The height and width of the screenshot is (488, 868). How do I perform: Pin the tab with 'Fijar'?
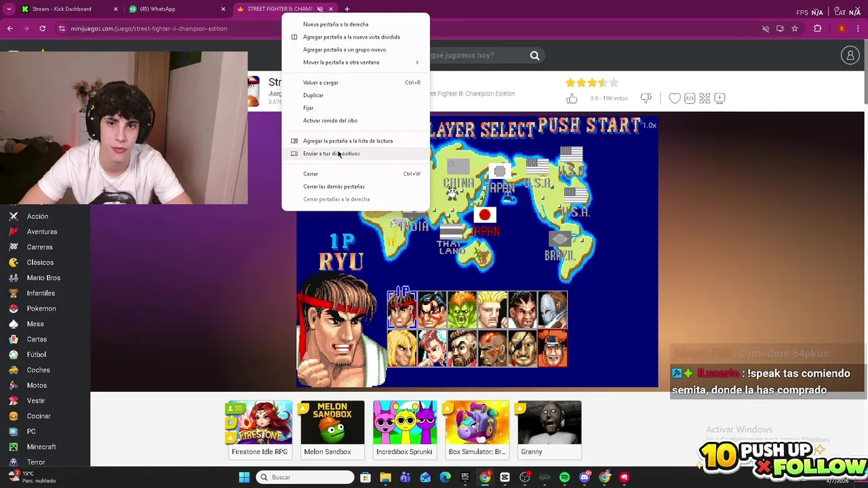point(355,108)
